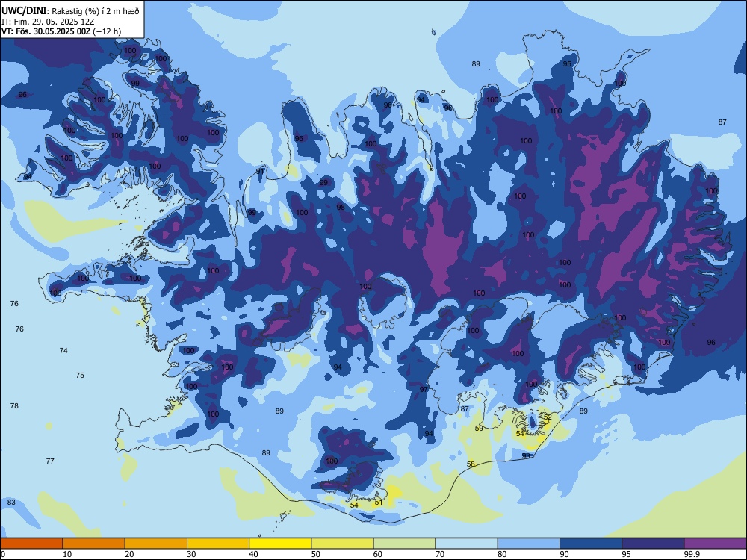The image size is (747, 560).
Task: Click the 'VT: Fös. 30.05.2025 00Z' line
Action: coord(46,31)
